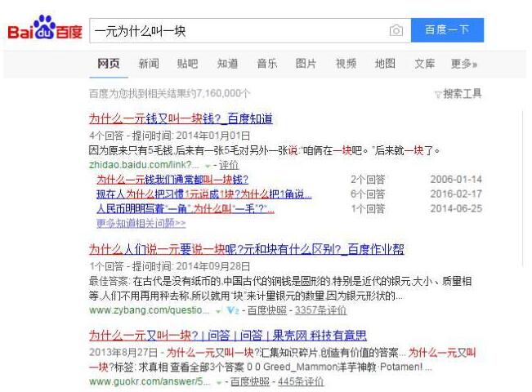This screenshot has width=532, height=392.
Task: Expand dropdown arrow after zhidao.baidu.com URL
Action: [208, 166]
